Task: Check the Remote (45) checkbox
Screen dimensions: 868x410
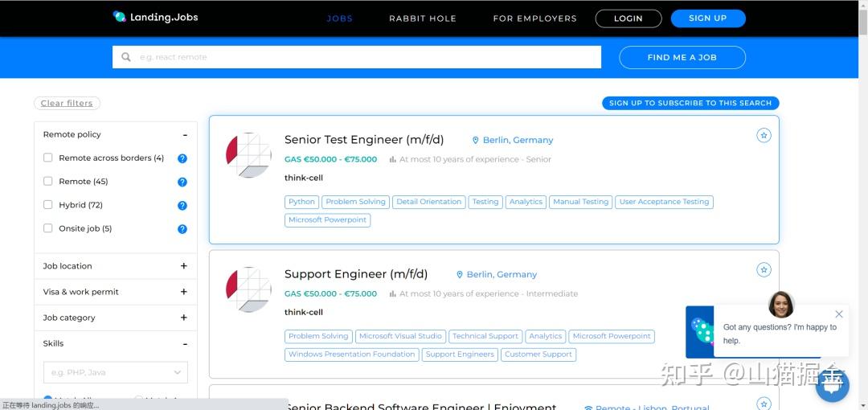Action: pos(48,181)
